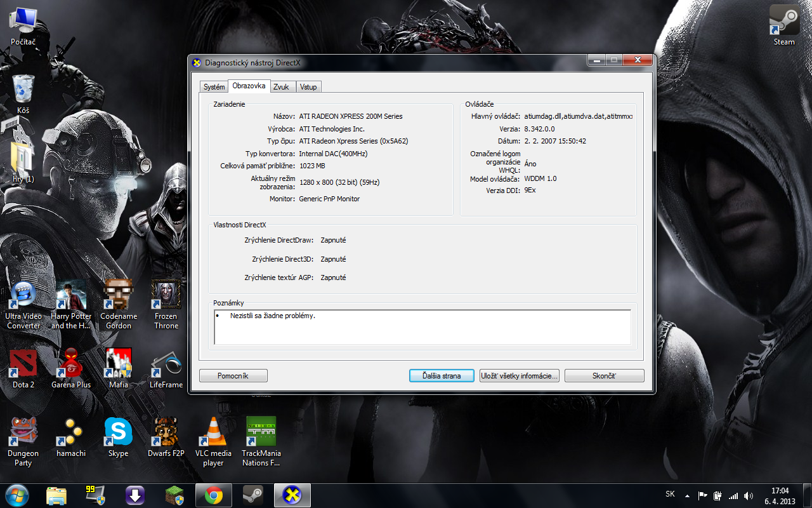Screen dimensions: 812x508
Task: Close the DirectX diagnostic window
Action: [638, 60]
